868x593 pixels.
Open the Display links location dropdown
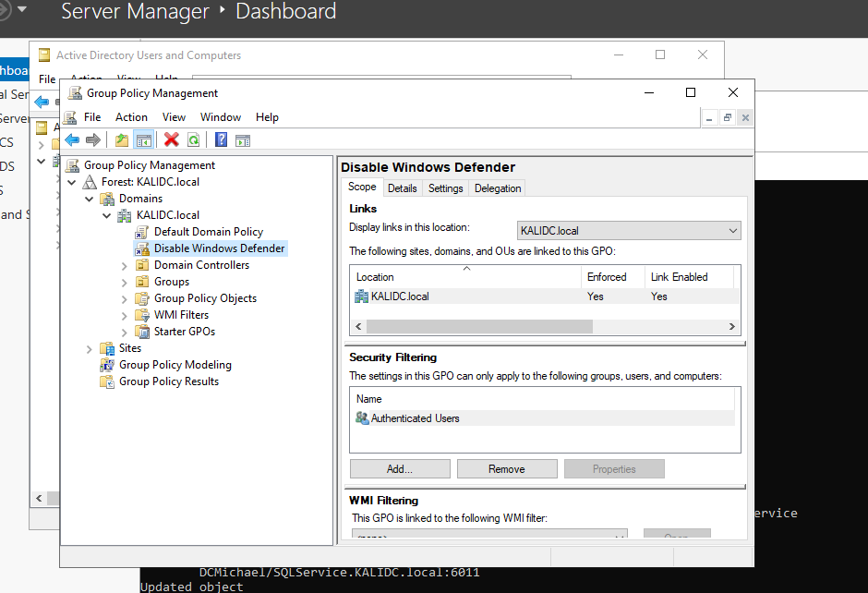pyautogui.click(x=629, y=230)
